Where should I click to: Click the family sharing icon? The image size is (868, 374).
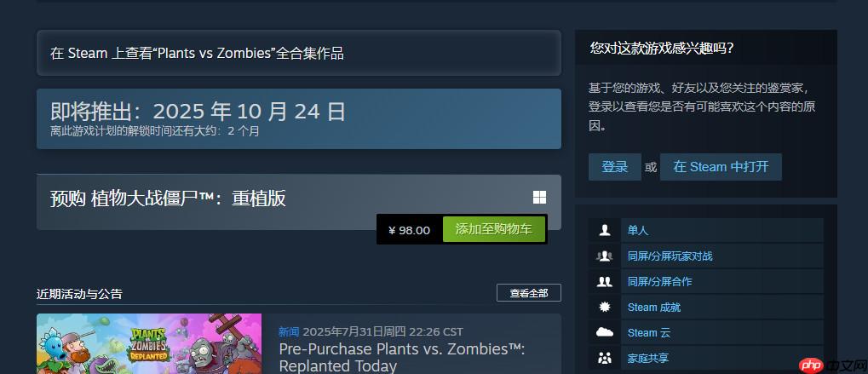[605, 358]
